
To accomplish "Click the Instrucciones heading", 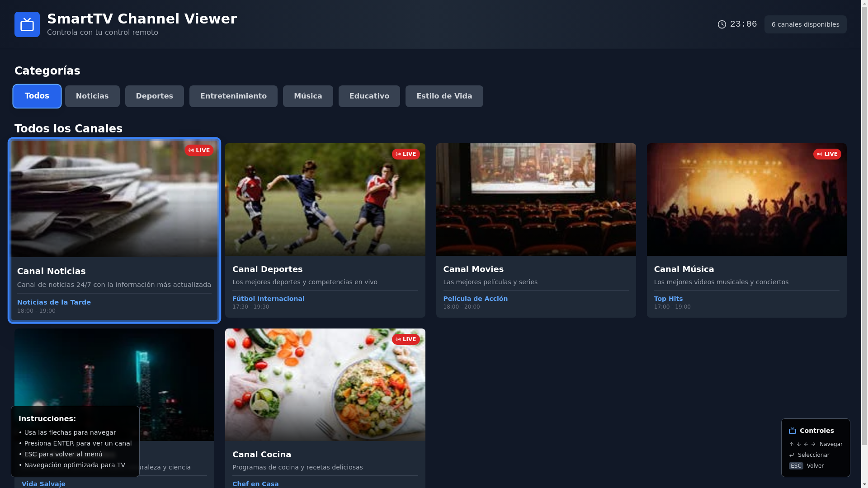I will pos(47,419).
